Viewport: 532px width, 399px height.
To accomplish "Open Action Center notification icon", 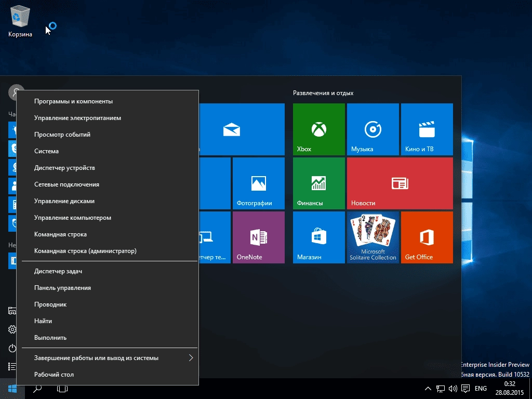I will coord(465,389).
